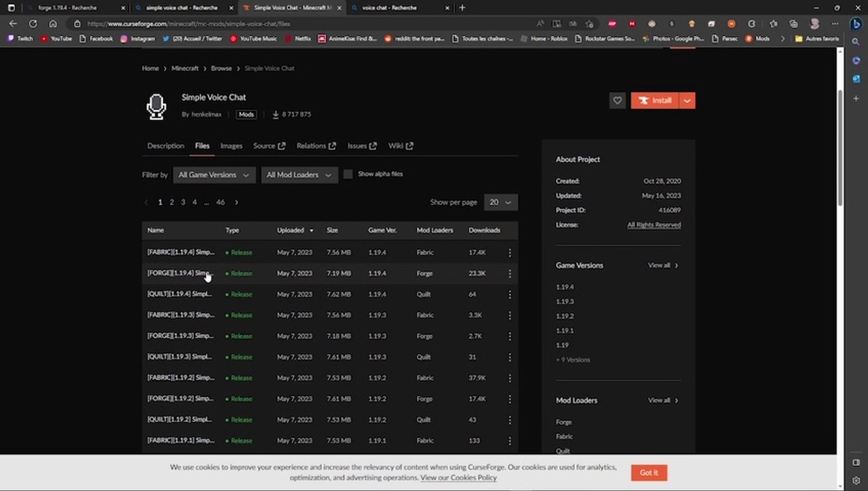868x491 pixels.
Task: Expand Game Versions View all
Action: 663,265
